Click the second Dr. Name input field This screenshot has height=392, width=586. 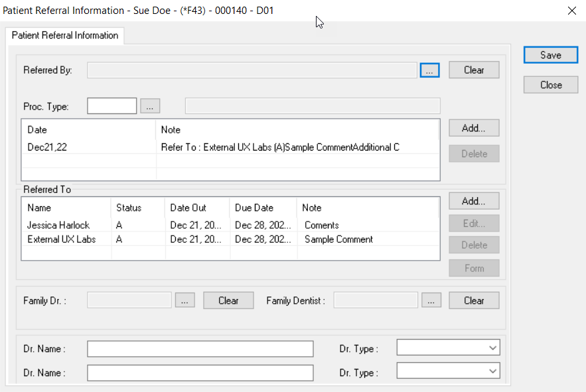click(x=200, y=373)
